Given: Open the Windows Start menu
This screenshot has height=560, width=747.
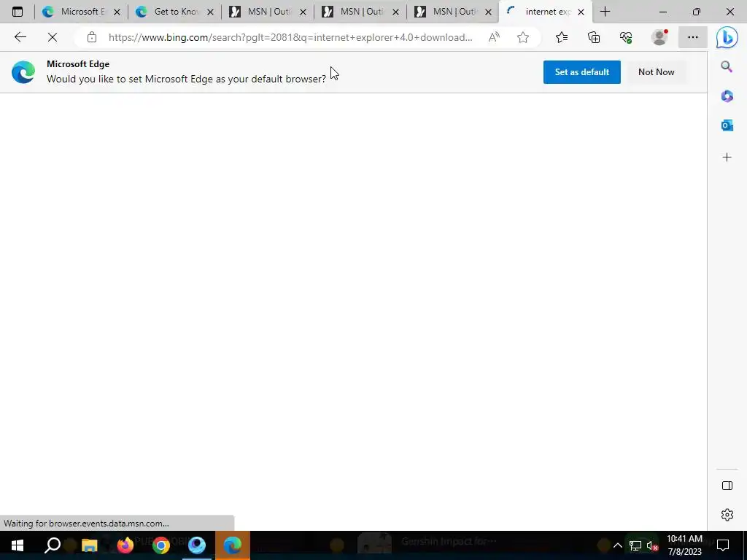Looking at the screenshot, I should (x=18, y=545).
